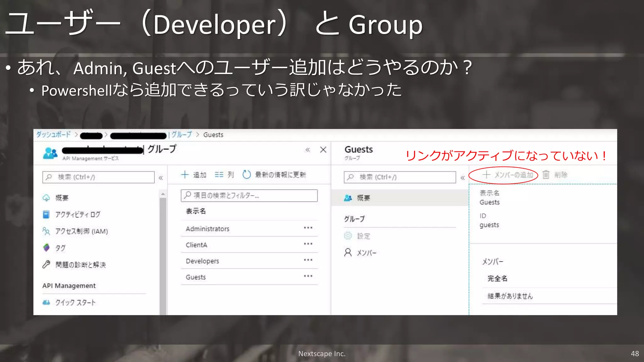Click the plus icon of メンバーの追加

point(486,174)
